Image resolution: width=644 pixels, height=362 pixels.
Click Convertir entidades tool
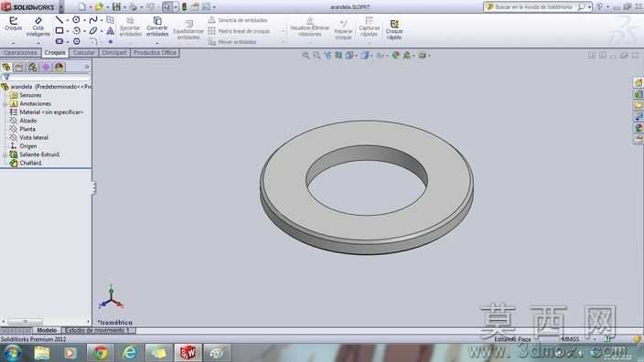pos(157,27)
